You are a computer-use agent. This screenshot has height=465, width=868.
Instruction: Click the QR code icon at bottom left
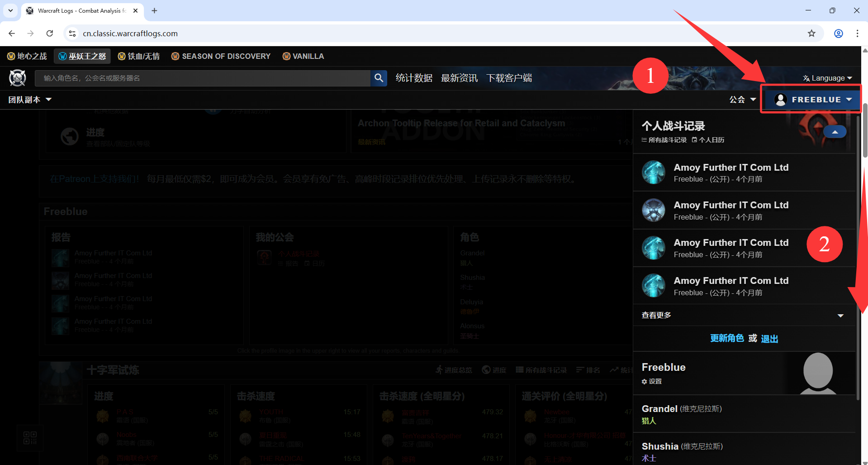click(x=30, y=438)
